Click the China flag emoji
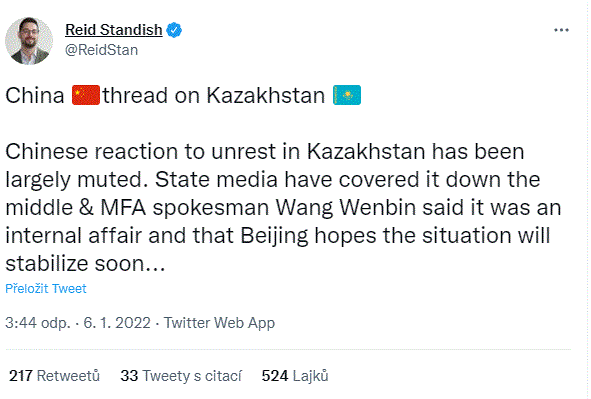The image size is (591, 399). (86, 95)
